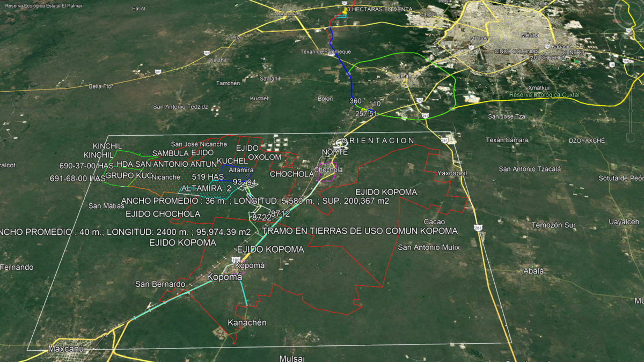Click the 'MULCHECHEN' label
Image resolution: width=644 pixels, height=362 pixels.
point(547,57)
